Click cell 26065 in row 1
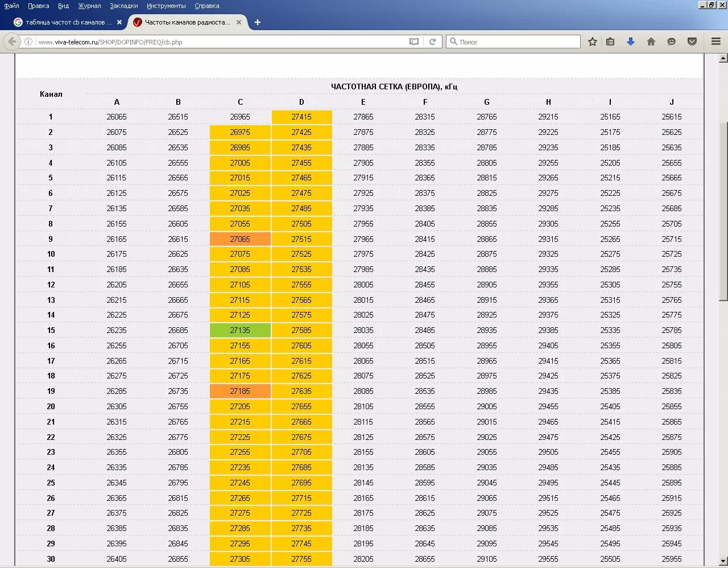This screenshot has height=568, width=728. (x=117, y=117)
